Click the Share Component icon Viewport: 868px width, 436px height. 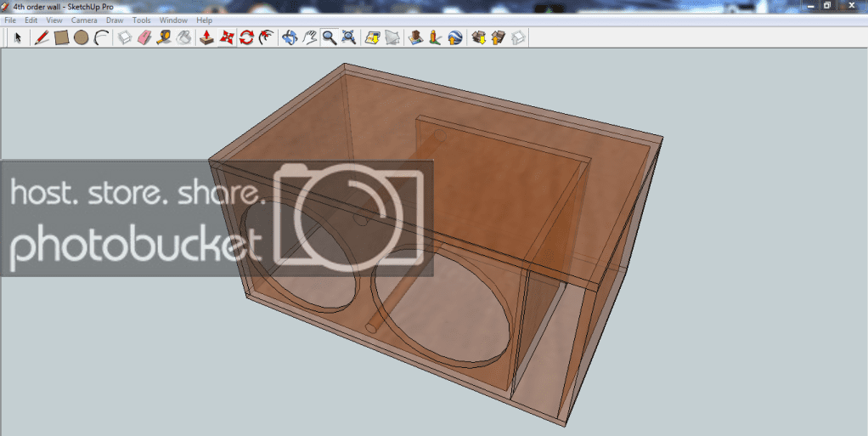pyautogui.click(x=518, y=37)
